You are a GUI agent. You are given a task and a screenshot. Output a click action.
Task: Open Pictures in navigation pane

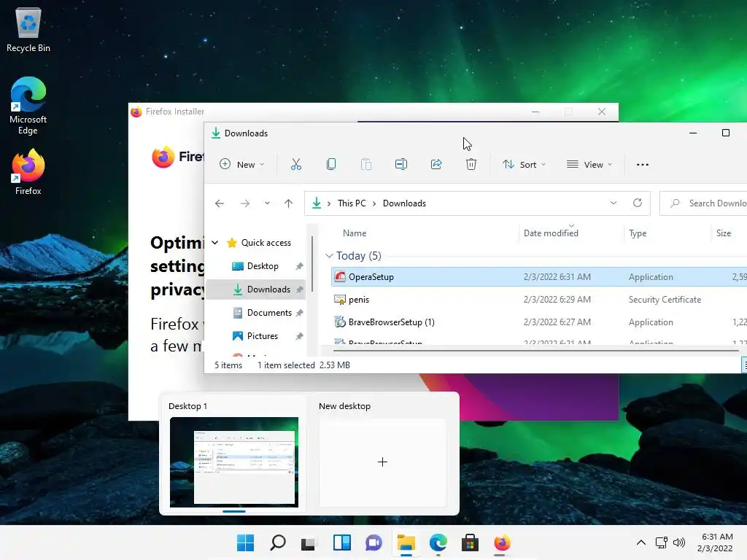(x=258, y=336)
